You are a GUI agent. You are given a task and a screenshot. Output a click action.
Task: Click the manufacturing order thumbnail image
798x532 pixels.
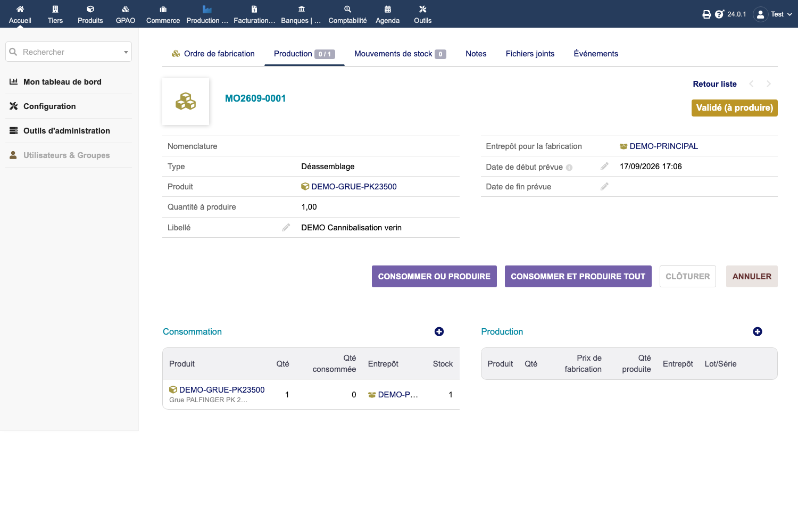coord(186,102)
